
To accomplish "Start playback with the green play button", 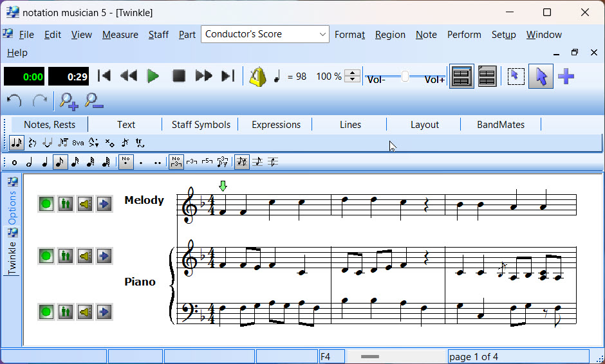I will (x=153, y=76).
